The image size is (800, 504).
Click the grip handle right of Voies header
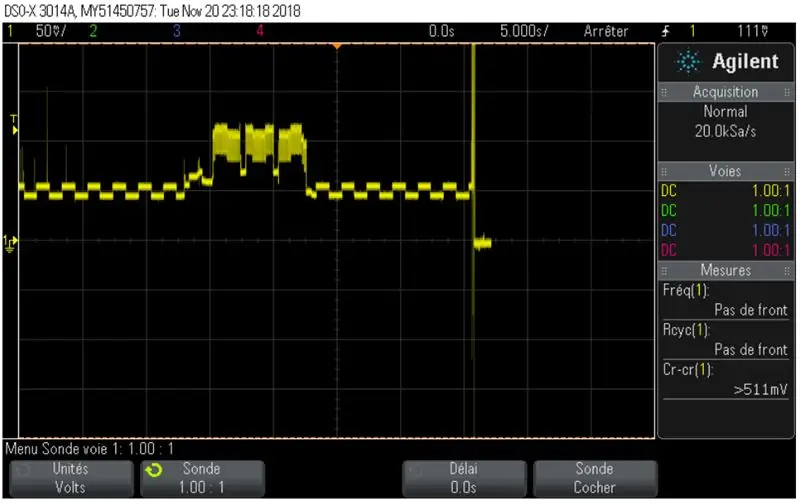pos(787,171)
